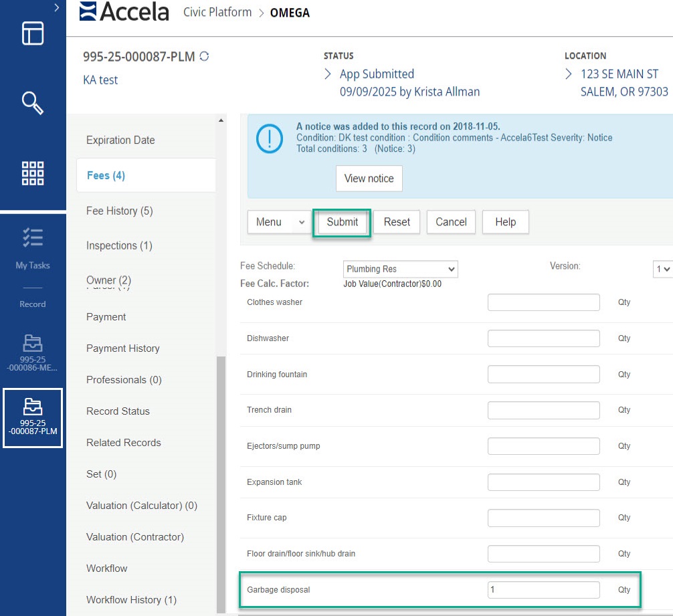
Task: Switch to record 995-25-000086-ME tray icon
Action: pos(32,343)
